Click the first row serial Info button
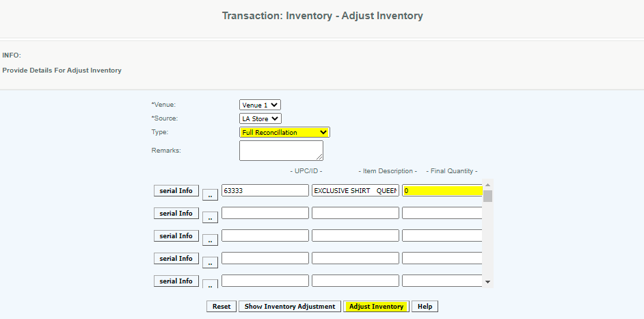Image resolution: width=644 pixels, height=319 pixels. tap(176, 190)
